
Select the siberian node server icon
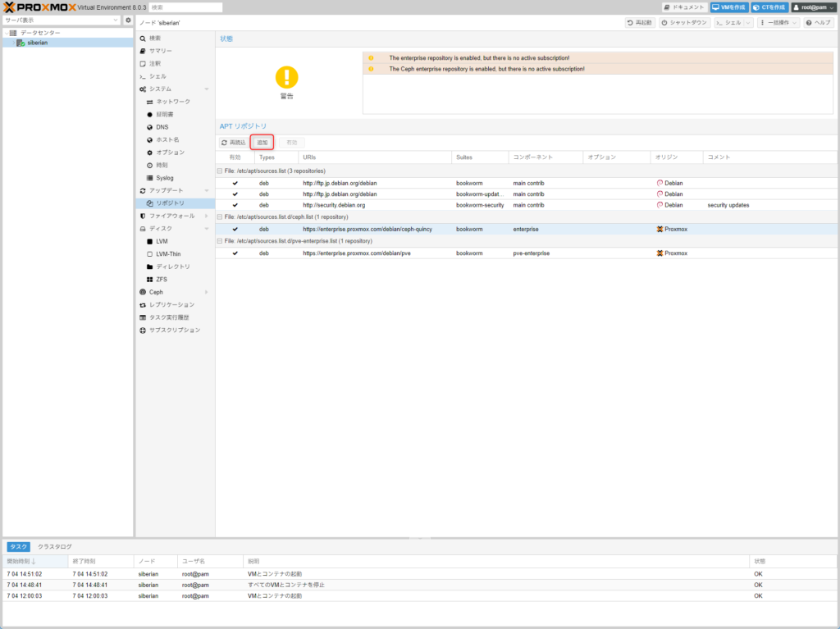[21, 43]
